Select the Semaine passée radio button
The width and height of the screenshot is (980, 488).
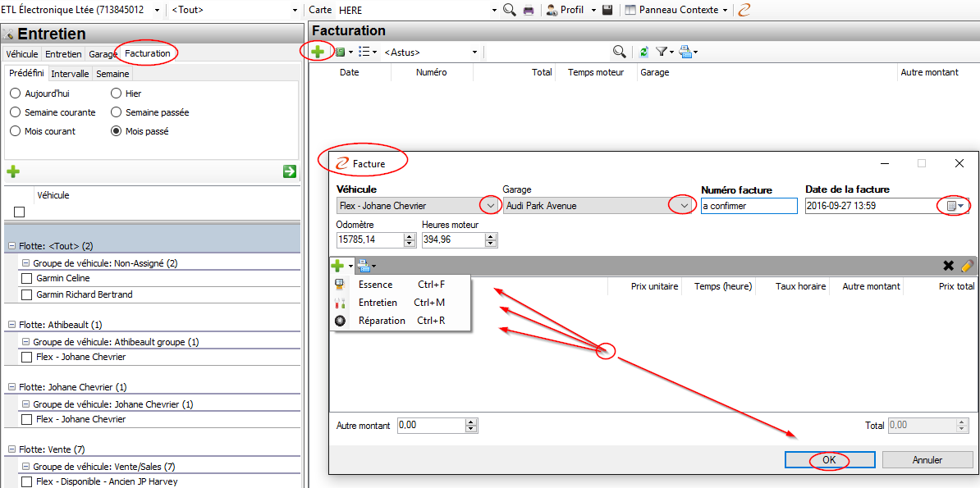click(117, 112)
